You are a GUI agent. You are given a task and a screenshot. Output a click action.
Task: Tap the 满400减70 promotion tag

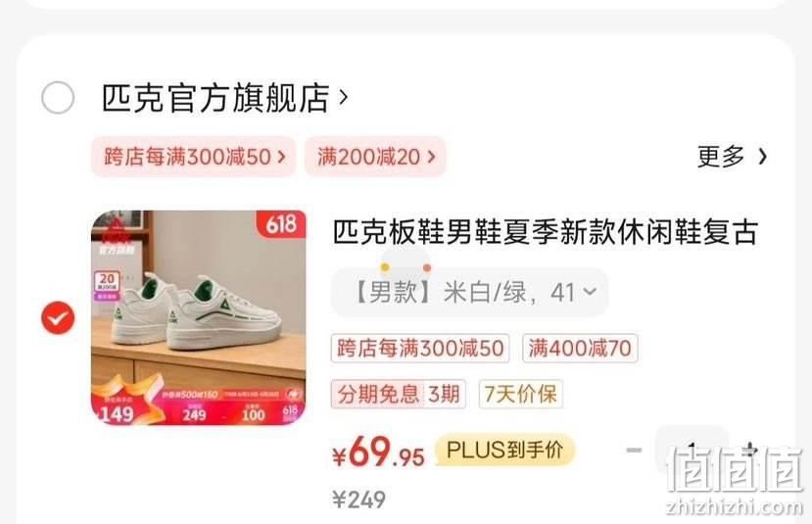tap(580, 348)
